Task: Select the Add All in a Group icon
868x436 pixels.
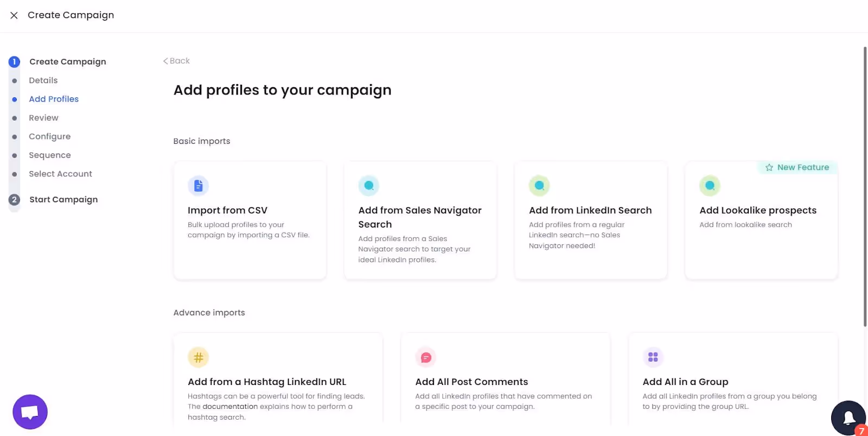Action: click(653, 357)
